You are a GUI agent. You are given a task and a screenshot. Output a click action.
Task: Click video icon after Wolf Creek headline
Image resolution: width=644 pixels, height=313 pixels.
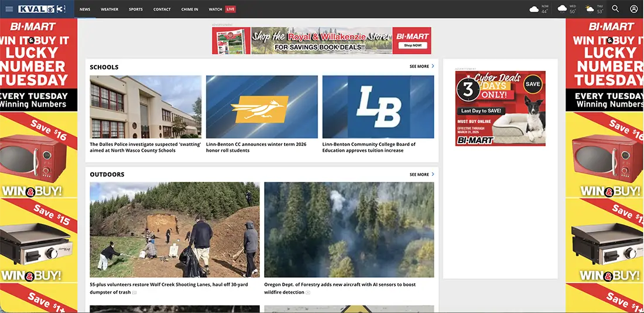click(x=134, y=293)
